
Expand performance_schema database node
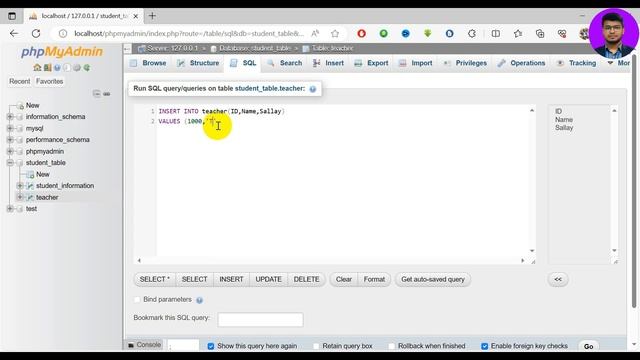pyautogui.click(x=10, y=140)
